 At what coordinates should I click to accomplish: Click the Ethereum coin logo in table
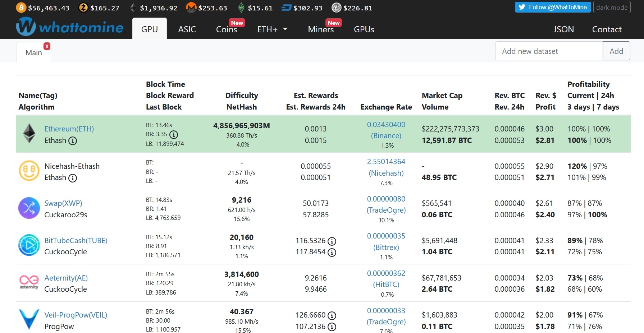(x=29, y=134)
